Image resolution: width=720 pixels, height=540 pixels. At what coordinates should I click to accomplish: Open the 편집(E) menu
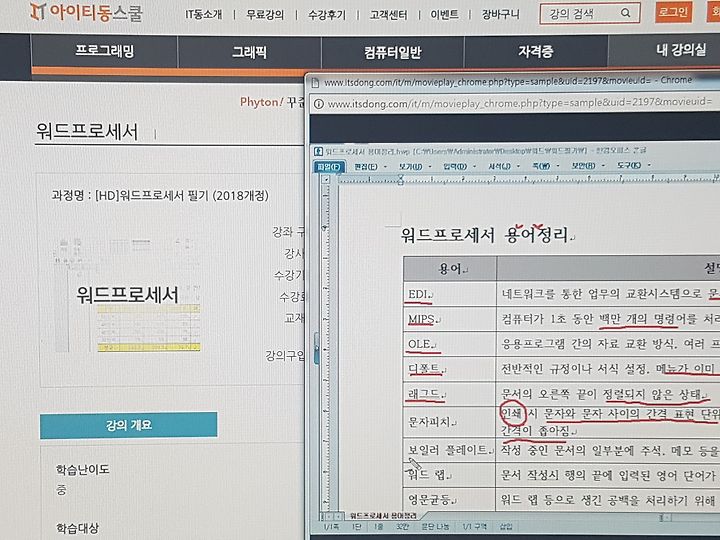pos(366,166)
